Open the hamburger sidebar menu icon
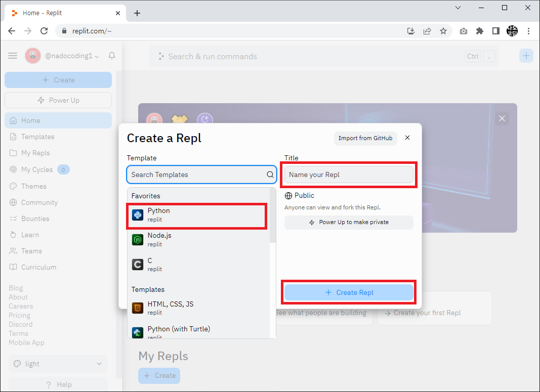The width and height of the screenshot is (540, 392). pos(13,56)
